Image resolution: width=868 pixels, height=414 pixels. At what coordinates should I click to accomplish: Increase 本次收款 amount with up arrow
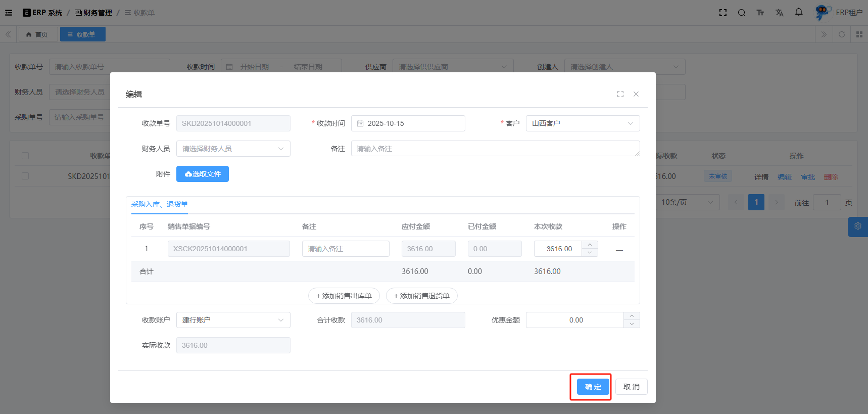[x=590, y=245]
